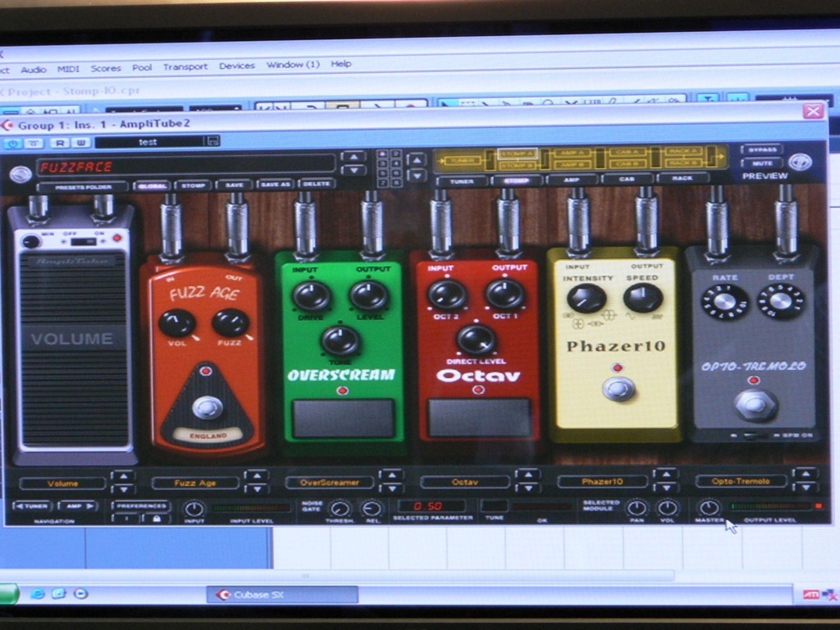Click the DELETE preset button

317,184
